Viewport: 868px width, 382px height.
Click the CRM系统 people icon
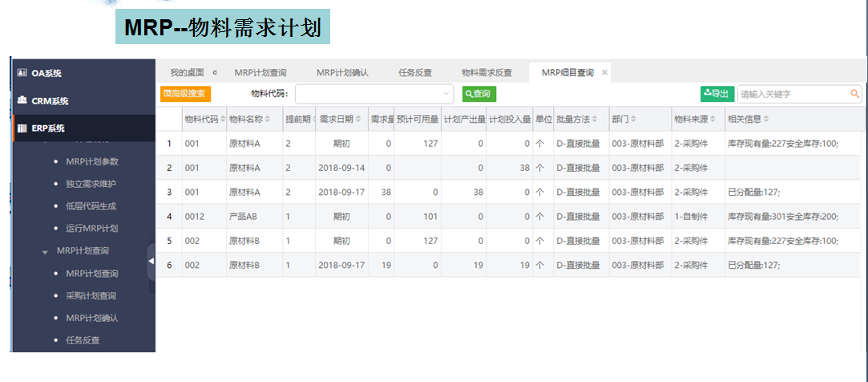coord(22,100)
